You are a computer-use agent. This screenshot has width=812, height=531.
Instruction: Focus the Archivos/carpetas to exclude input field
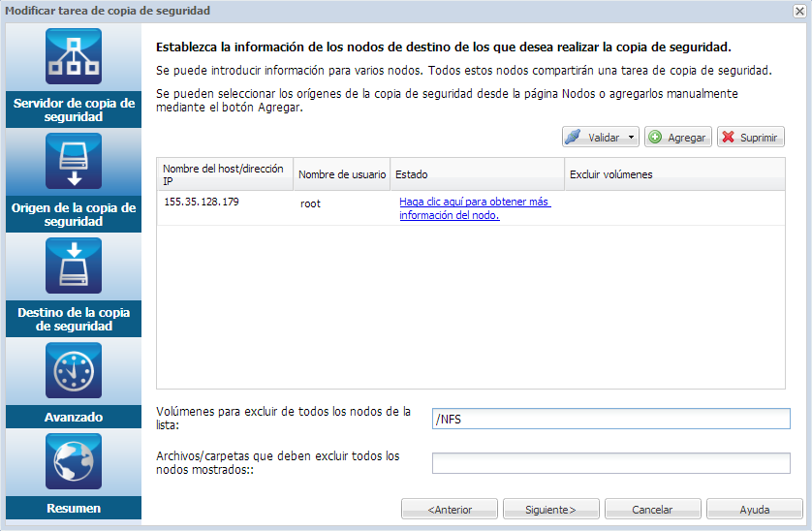pos(611,463)
